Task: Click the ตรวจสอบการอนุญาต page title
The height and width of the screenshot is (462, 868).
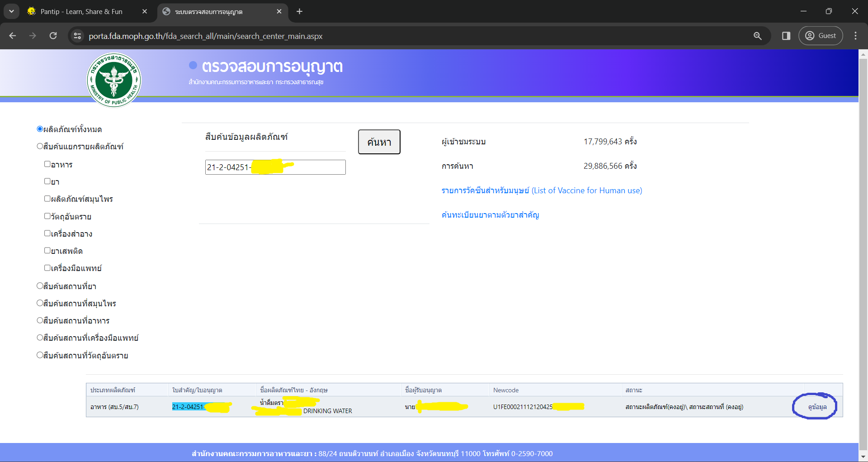Action: 272,67
